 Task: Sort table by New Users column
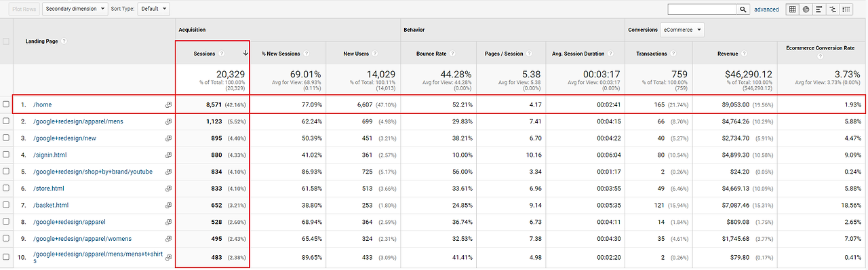357,54
